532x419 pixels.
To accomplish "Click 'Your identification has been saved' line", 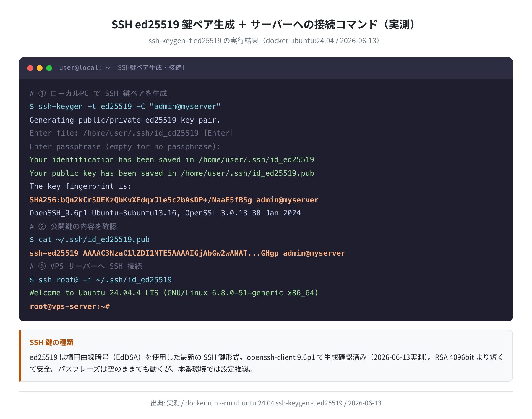I will click(172, 160).
